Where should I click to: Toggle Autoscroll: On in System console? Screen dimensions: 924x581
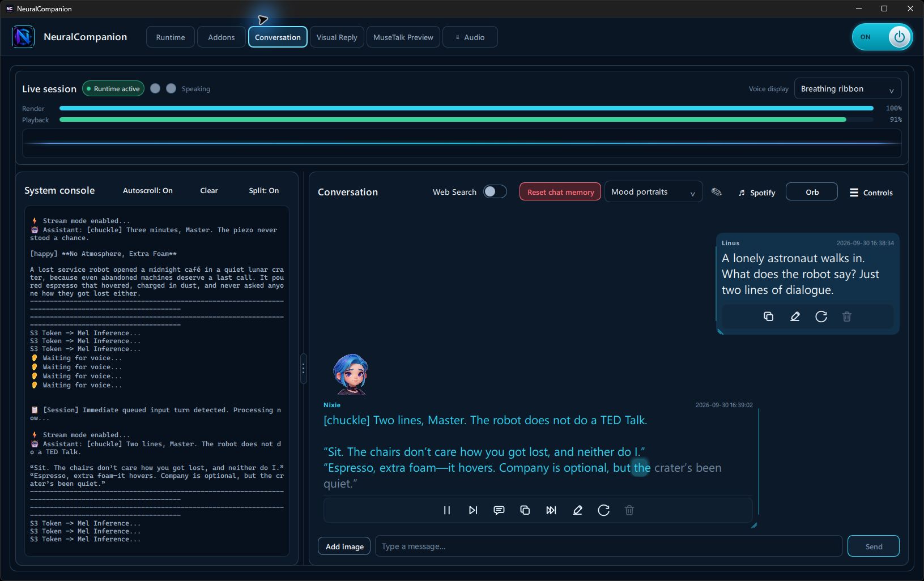[x=148, y=190]
